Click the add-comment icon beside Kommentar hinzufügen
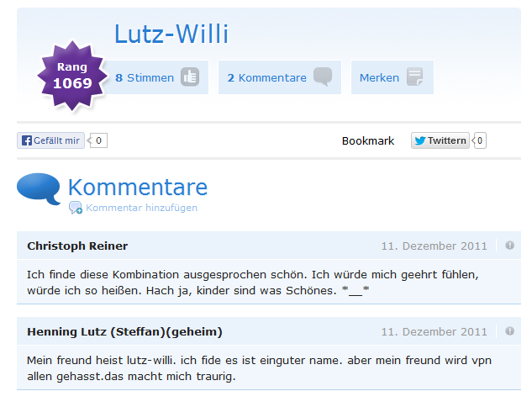 click(76, 208)
